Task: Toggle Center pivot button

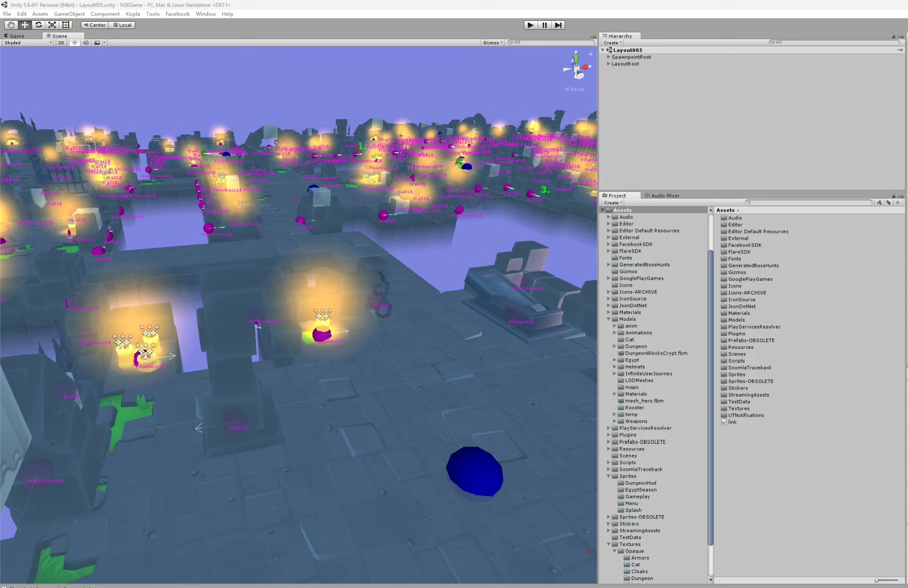Action: coord(95,25)
